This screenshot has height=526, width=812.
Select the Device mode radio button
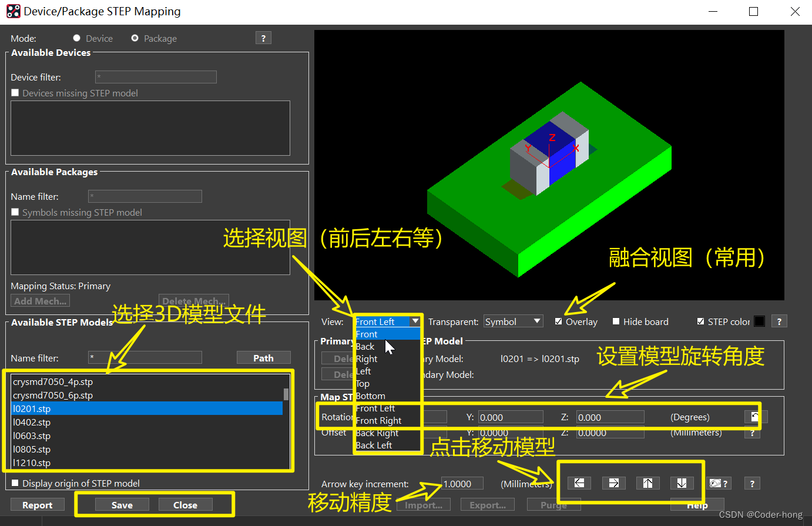point(76,38)
